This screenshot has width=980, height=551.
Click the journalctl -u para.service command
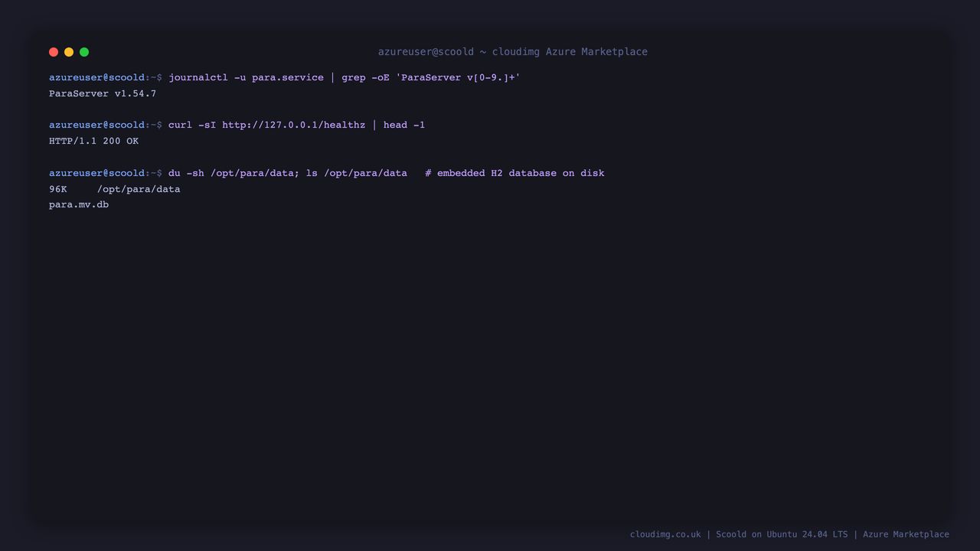point(345,78)
